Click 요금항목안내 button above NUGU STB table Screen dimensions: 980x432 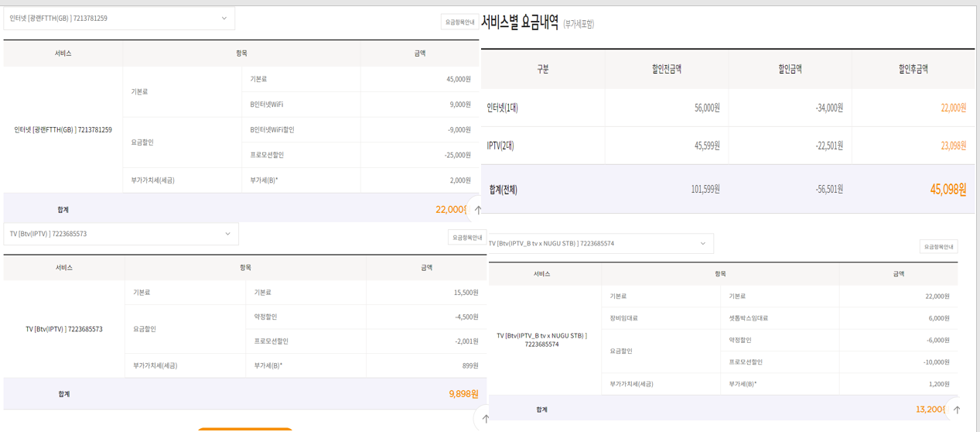pos(938,247)
